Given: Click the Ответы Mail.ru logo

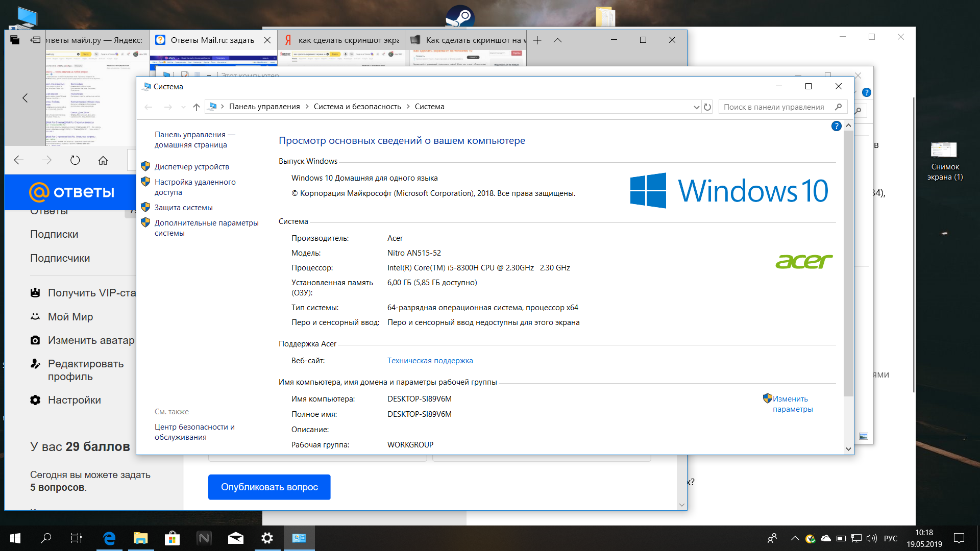Looking at the screenshot, I should point(71,192).
